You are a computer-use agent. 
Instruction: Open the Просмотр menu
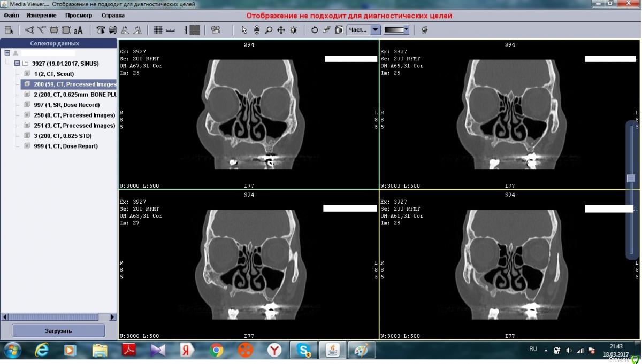[x=79, y=16]
